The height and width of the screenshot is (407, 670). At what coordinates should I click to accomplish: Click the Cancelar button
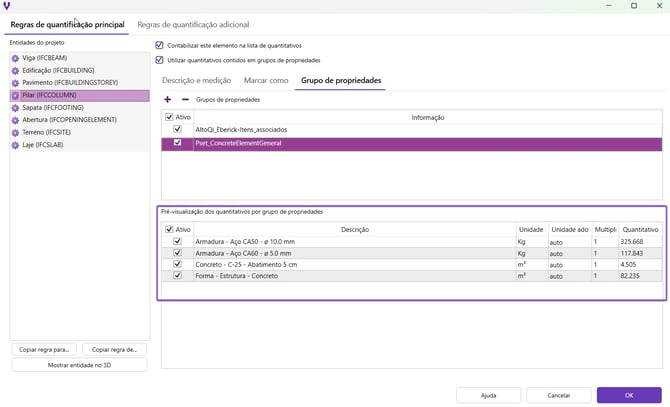559,395
